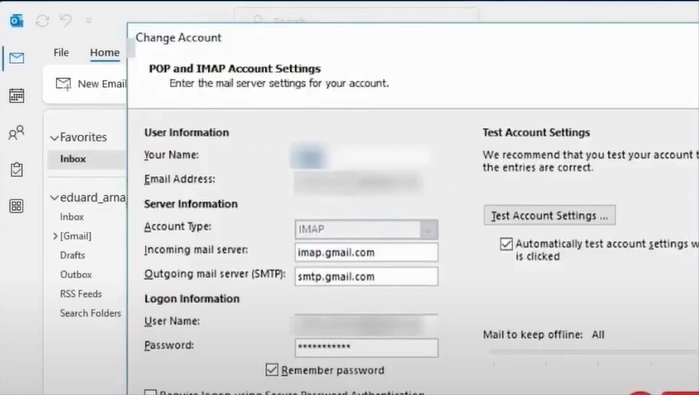
Task: Click the Send/Receive sync icon
Action: [x=42, y=21]
